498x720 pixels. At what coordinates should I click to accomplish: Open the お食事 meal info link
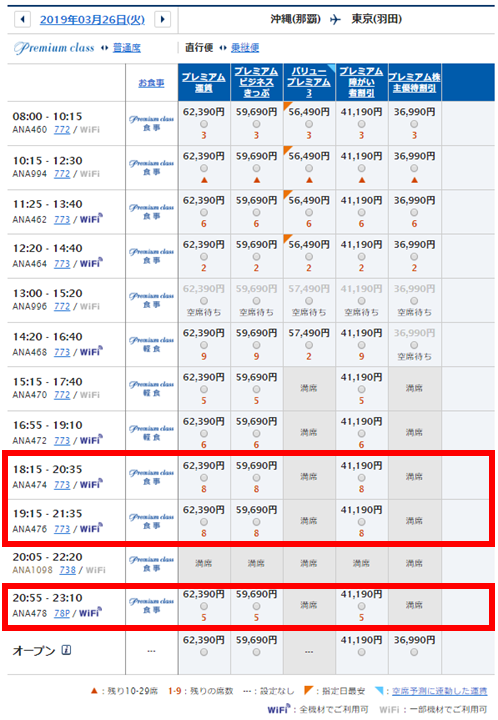[151, 83]
